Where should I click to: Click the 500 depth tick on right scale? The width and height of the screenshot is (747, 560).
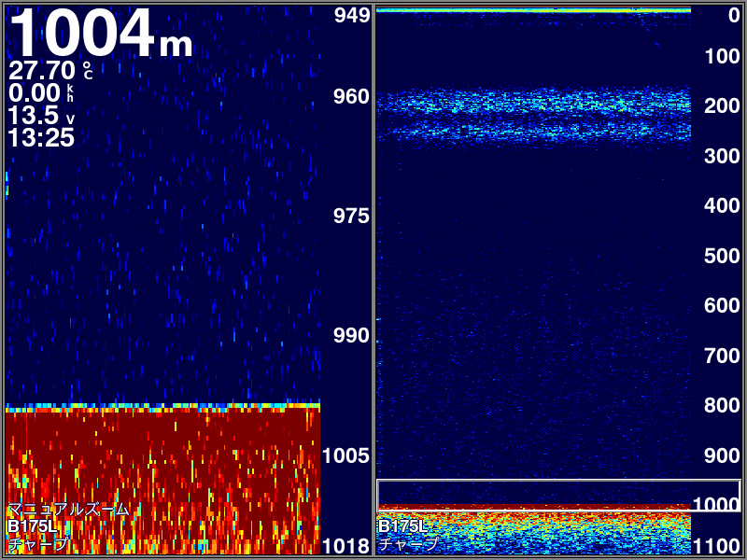tap(722, 256)
